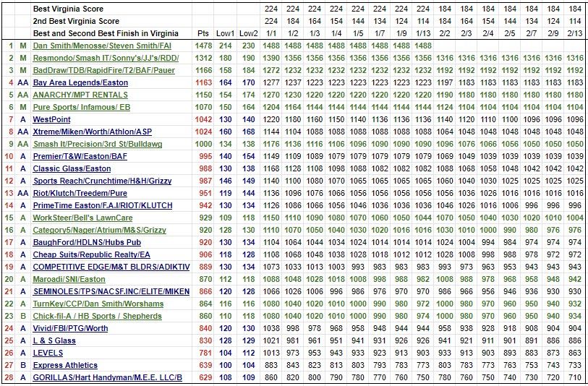Open Bay Area Legends/Easton link
588x386 pixels.
(x=80, y=83)
